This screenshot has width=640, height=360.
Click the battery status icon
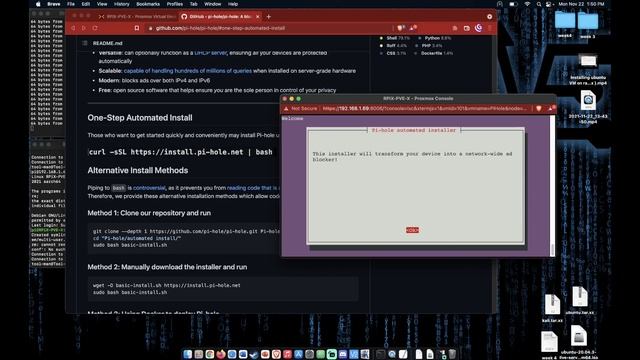(x=513, y=4)
